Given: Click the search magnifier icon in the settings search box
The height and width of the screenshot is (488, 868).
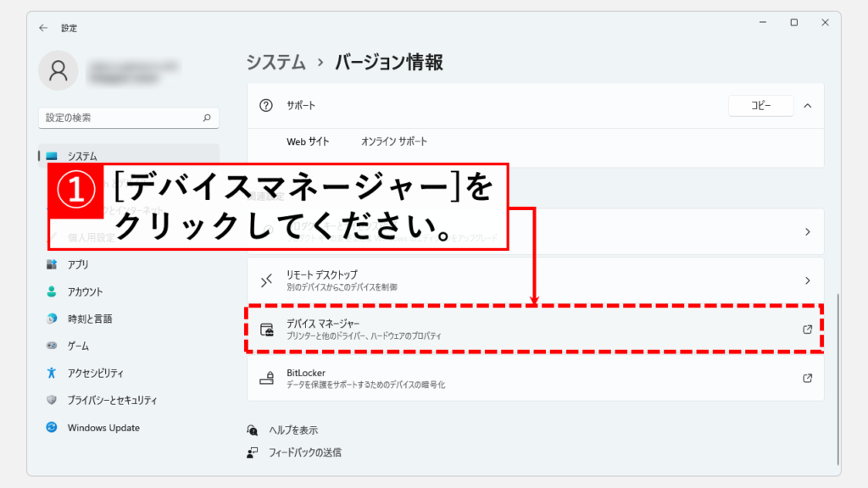Looking at the screenshot, I should click(x=206, y=118).
